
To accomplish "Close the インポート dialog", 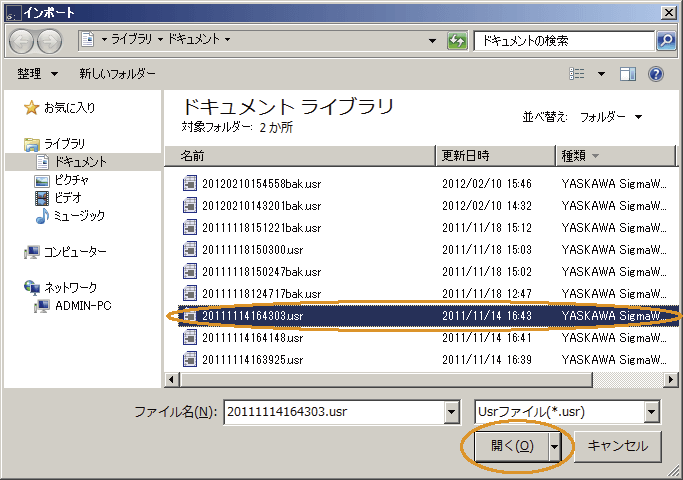I will [669, 13].
